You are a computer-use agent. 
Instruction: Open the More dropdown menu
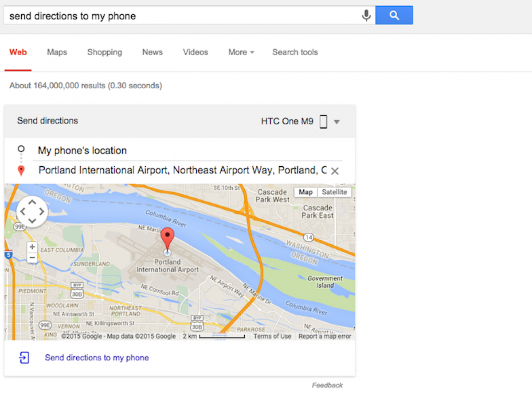(x=241, y=52)
